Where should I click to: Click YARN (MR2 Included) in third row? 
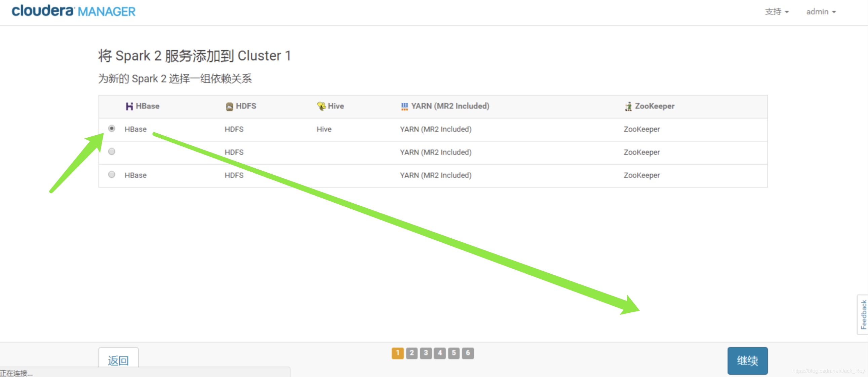[436, 175]
